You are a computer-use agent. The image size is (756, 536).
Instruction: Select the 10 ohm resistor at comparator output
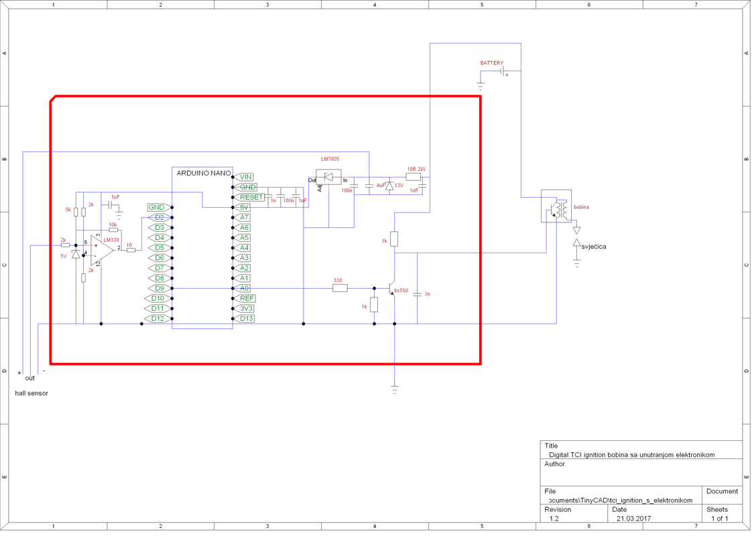(x=131, y=250)
